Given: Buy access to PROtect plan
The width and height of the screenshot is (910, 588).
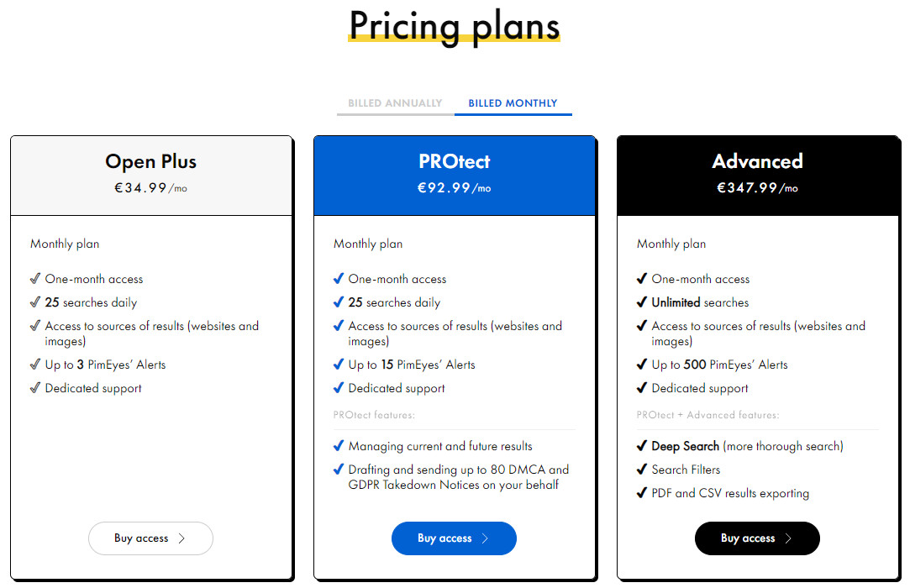Looking at the screenshot, I should coord(454,538).
